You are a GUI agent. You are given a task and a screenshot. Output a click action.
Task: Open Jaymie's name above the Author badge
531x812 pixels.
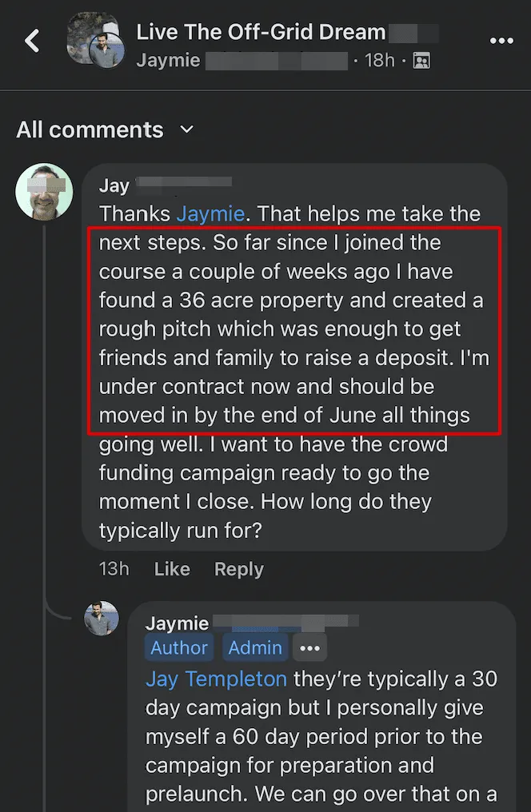click(x=178, y=623)
